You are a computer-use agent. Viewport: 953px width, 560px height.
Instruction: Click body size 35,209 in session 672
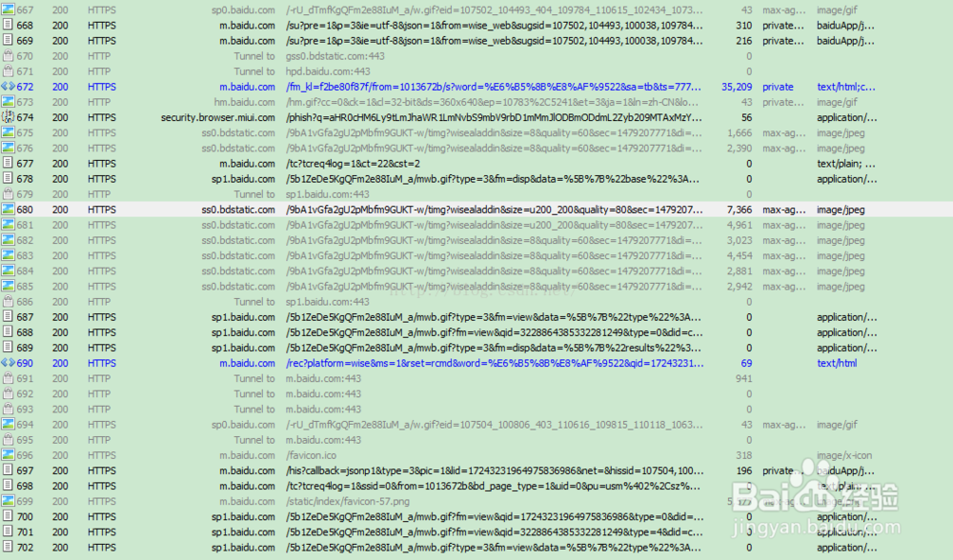(737, 87)
